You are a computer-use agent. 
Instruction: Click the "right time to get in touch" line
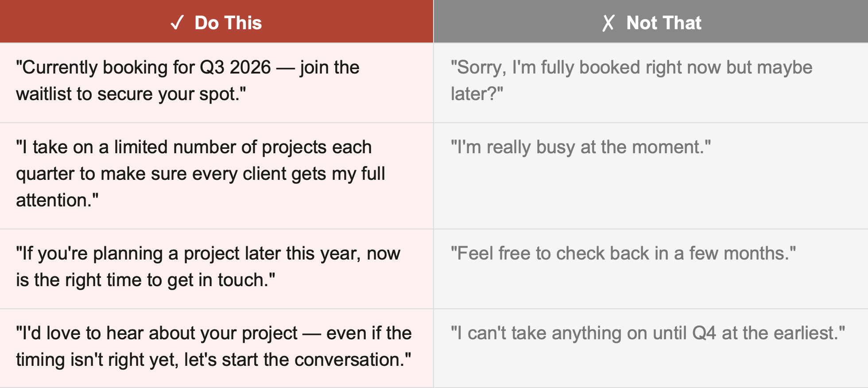pyautogui.click(x=146, y=280)
